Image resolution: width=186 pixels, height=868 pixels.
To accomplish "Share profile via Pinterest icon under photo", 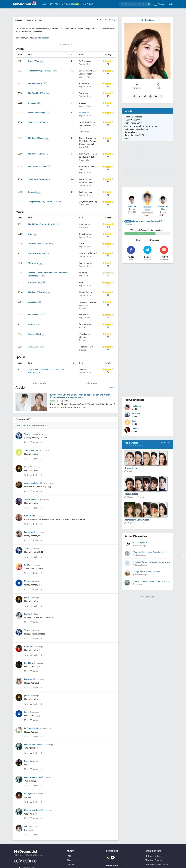I will point(151,96).
